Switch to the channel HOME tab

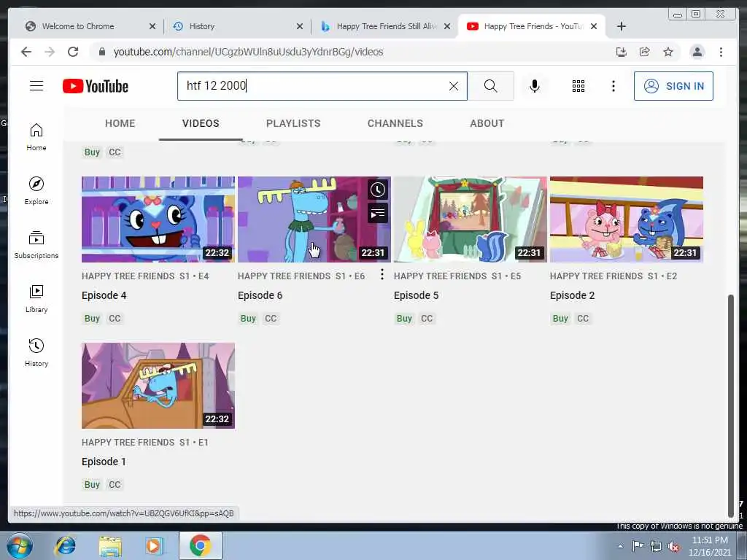pyautogui.click(x=120, y=123)
